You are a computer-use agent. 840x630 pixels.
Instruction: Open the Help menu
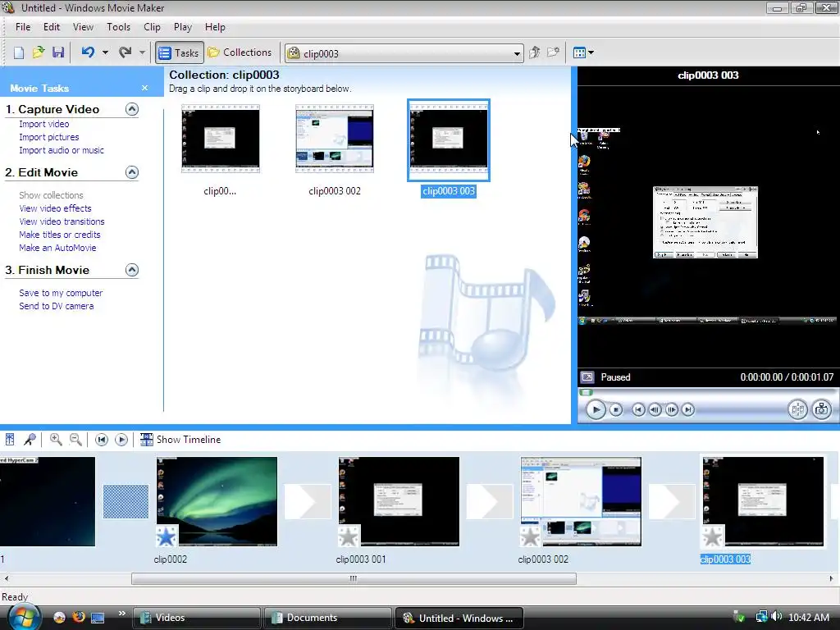point(215,27)
